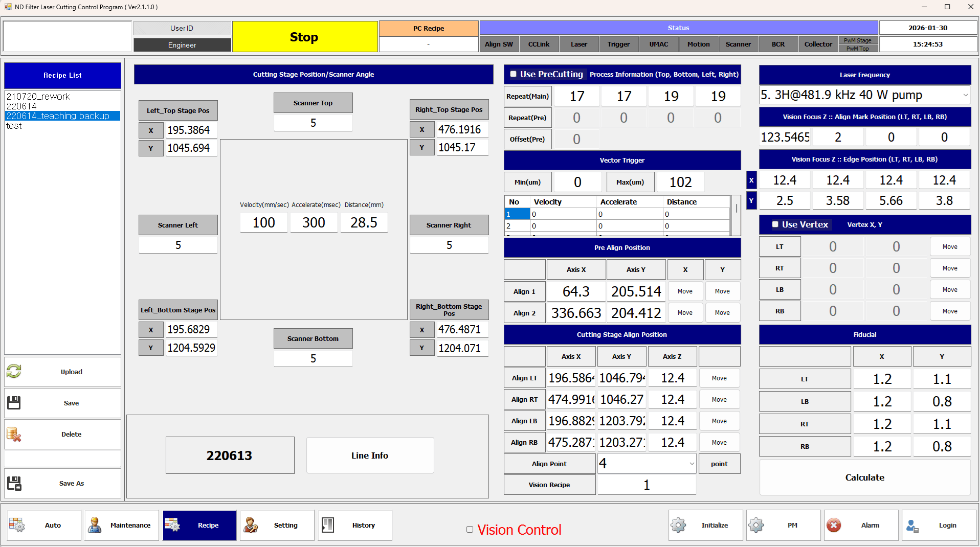The image size is (980, 547).
Task: Click the Delete database icon
Action: point(14,434)
